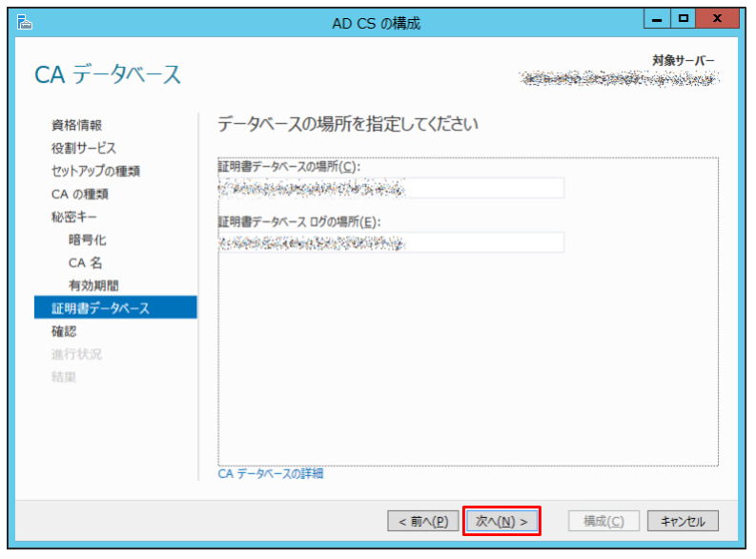Select 暗号化 sub-step in sidebar
The height and width of the screenshot is (559, 756).
pos(88,239)
